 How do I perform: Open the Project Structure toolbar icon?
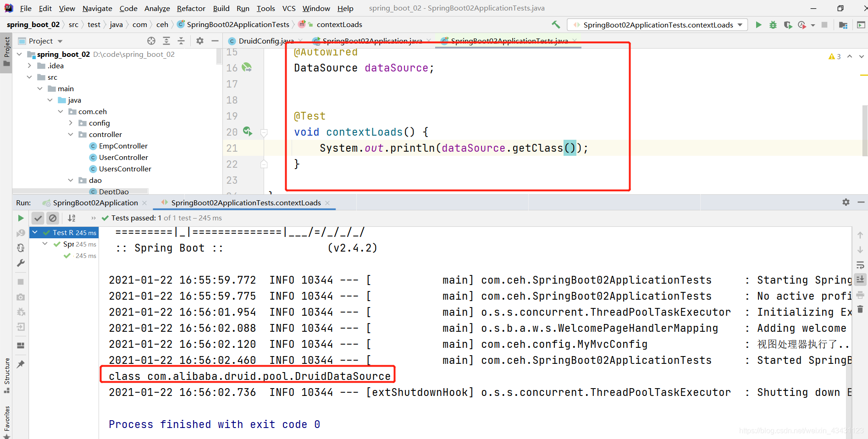point(843,25)
